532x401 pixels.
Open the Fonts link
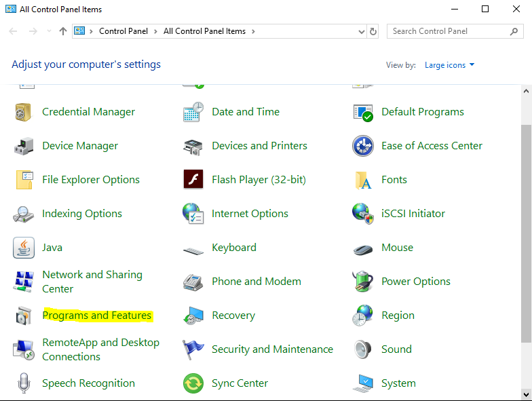click(394, 180)
